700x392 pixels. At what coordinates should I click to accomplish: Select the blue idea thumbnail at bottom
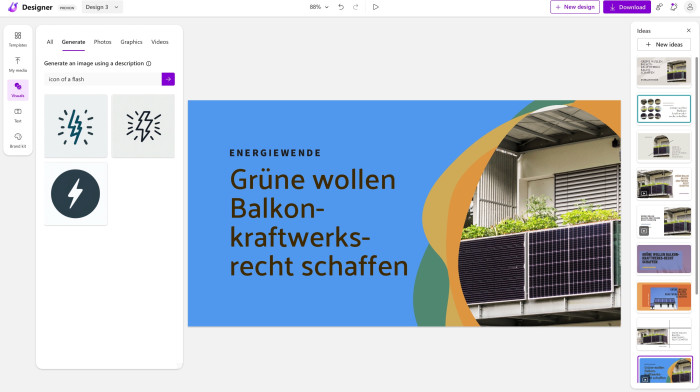665,370
